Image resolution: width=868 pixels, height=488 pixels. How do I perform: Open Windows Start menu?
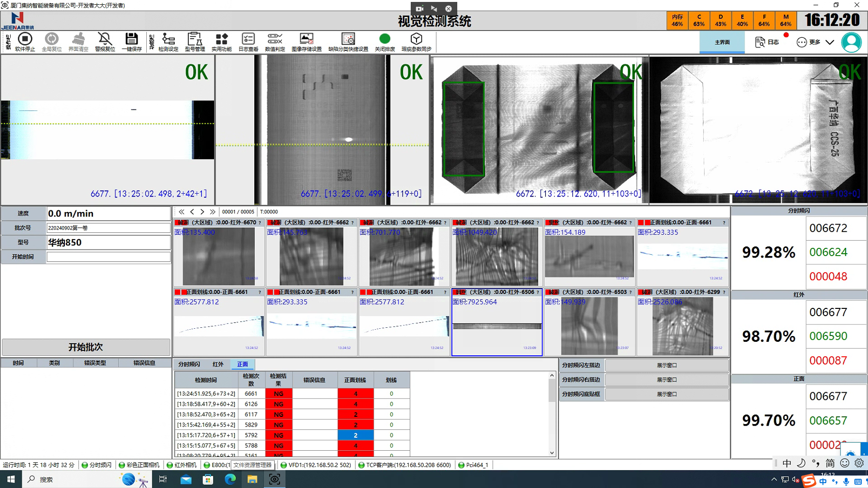click(11, 479)
